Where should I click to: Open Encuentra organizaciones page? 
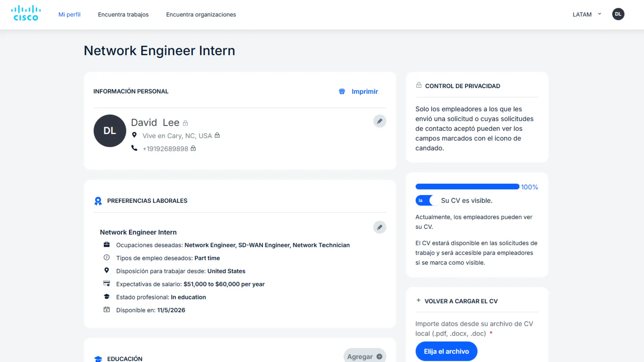click(201, 14)
